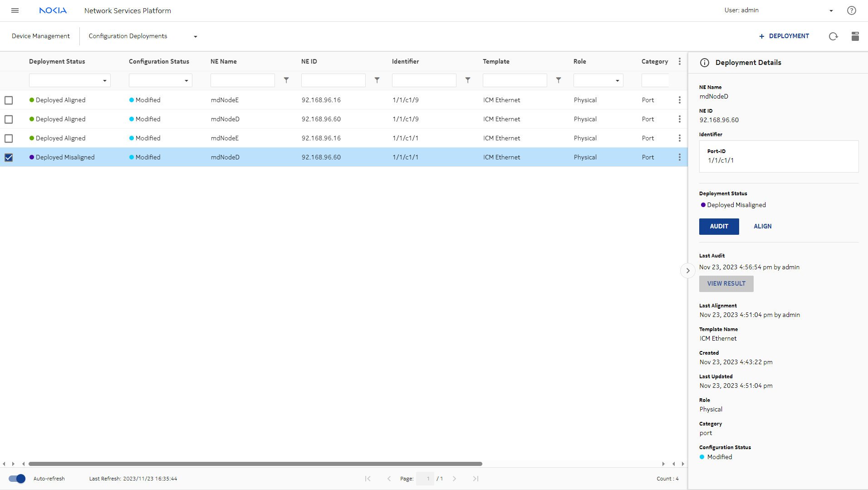
Task: Disable the Auto-refresh toggle
Action: [x=17, y=479]
